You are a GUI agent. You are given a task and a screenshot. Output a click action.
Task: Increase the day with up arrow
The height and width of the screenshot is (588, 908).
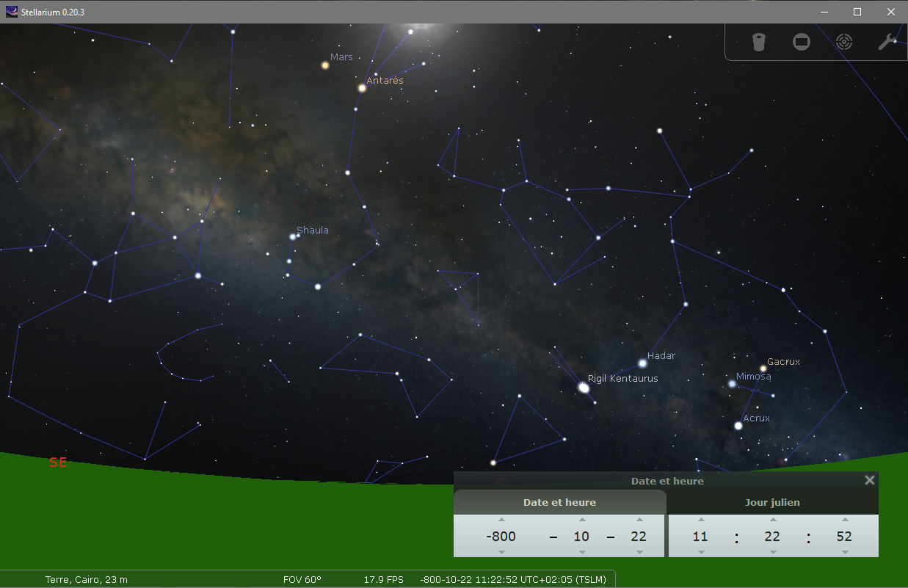[x=639, y=520]
